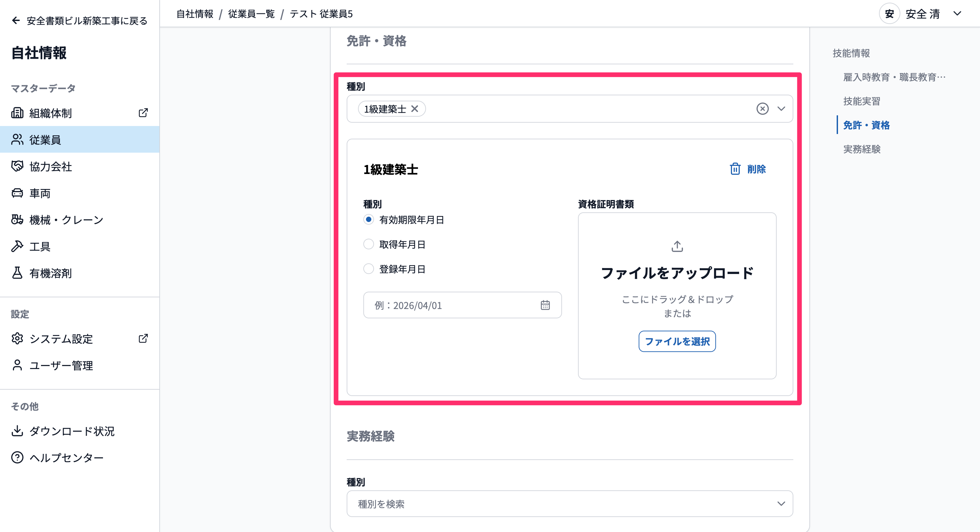Jump to 免許・資格 in the outline

pyautogui.click(x=866, y=125)
